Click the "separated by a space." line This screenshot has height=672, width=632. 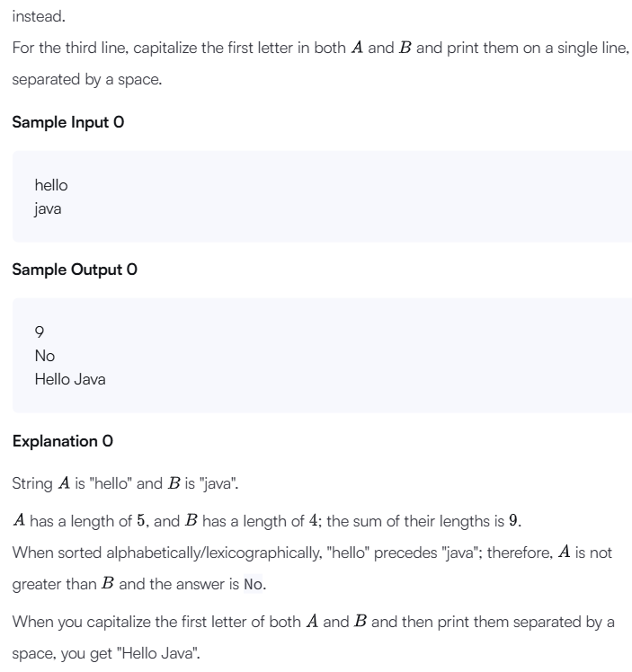tap(87, 80)
